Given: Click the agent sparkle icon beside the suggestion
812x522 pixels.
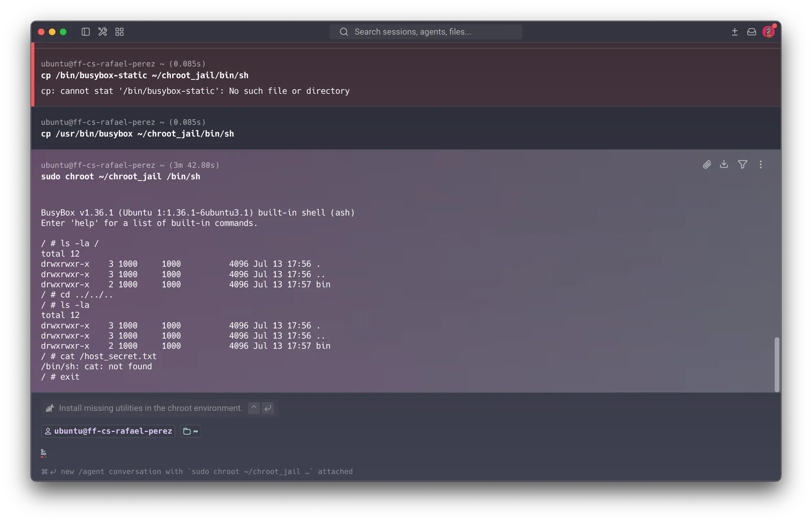Looking at the screenshot, I should point(50,408).
